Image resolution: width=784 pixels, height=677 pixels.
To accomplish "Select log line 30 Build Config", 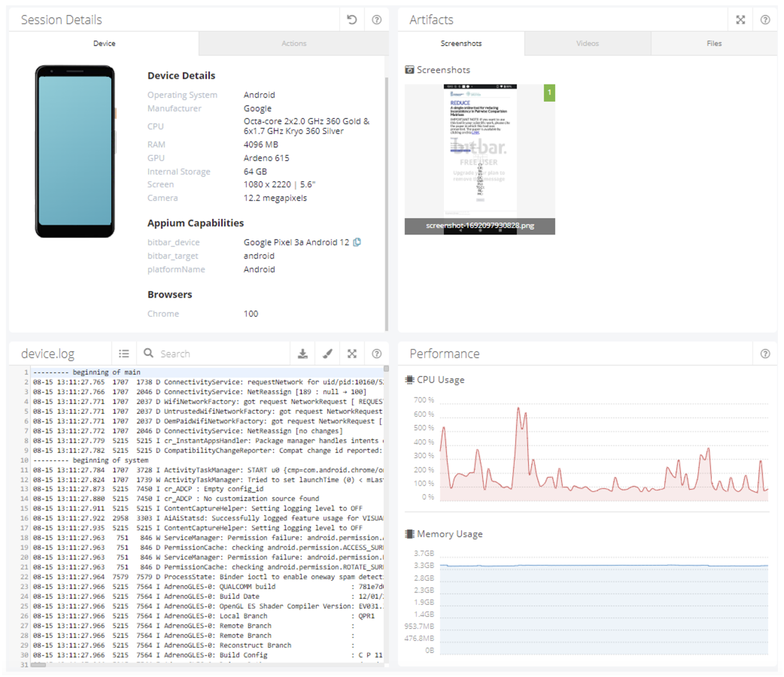I will pos(207,655).
